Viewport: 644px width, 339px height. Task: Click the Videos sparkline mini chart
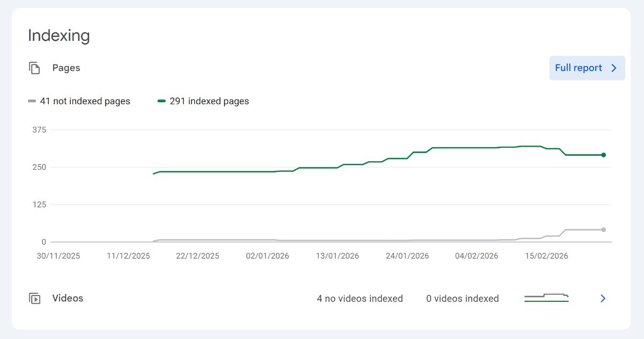546,298
